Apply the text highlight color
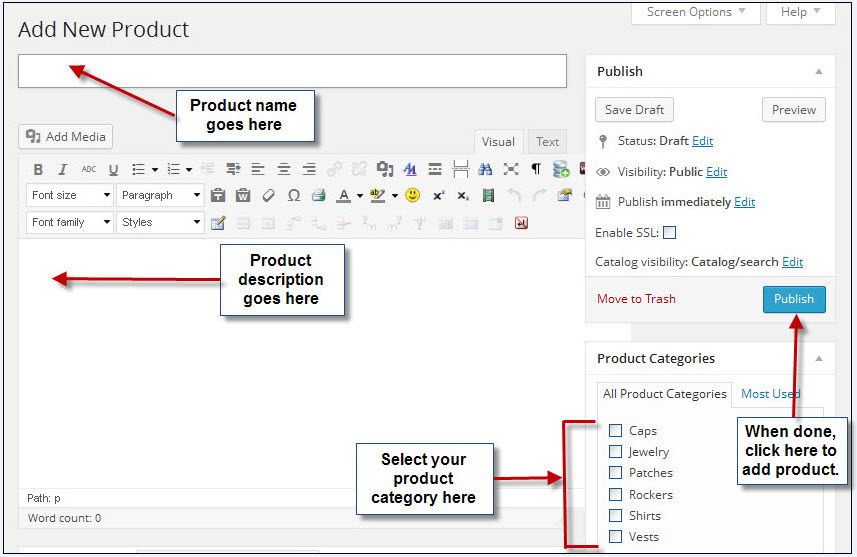Screen dimensions: 857x557 (x=378, y=195)
